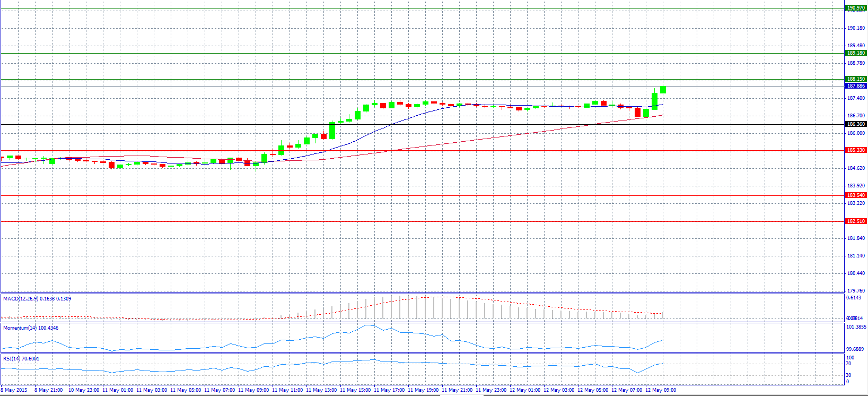Click the time label 10 May 23:00

83,390
